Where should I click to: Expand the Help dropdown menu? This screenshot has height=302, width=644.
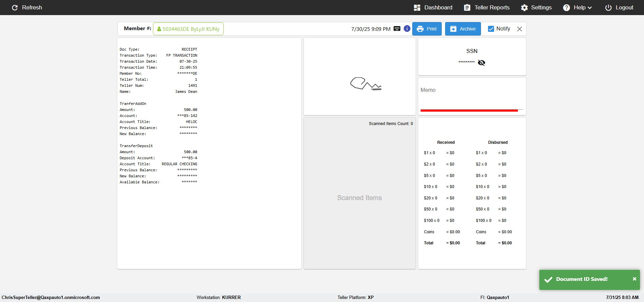pos(577,7)
